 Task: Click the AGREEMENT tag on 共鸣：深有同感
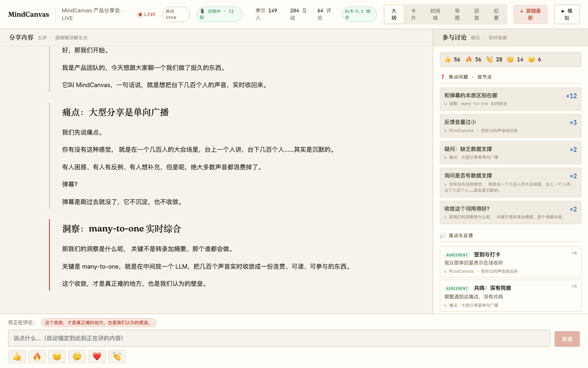457,288
